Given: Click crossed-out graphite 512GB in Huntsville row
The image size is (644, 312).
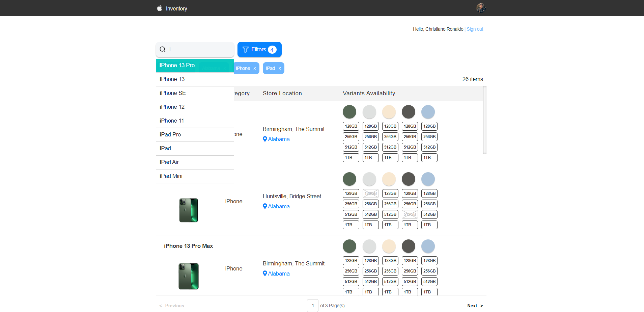Looking at the screenshot, I should (410, 214).
